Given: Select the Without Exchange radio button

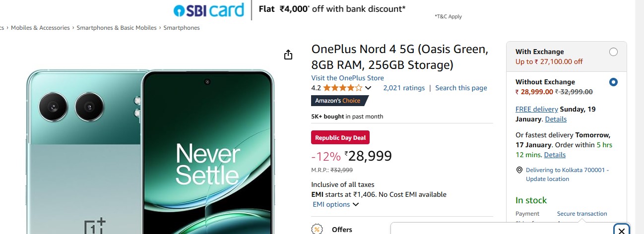Looking at the screenshot, I should [613, 82].
